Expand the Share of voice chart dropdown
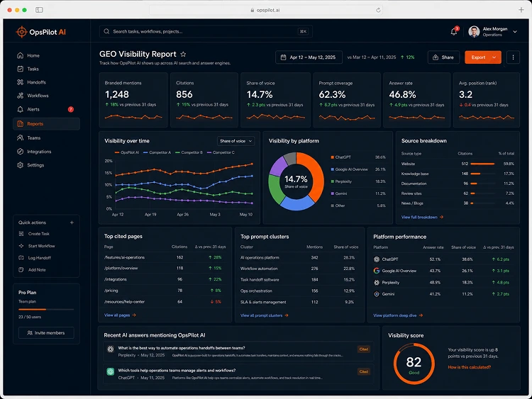 click(x=235, y=141)
